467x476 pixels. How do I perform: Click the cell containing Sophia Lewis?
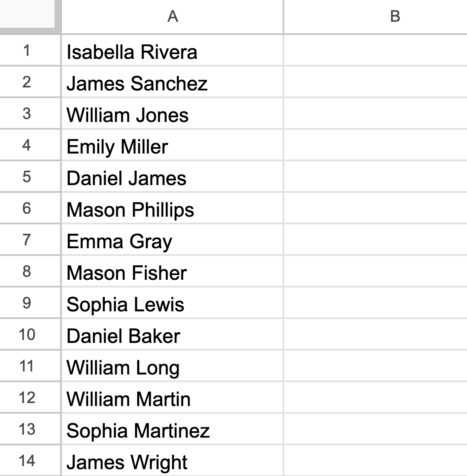(126, 305)
